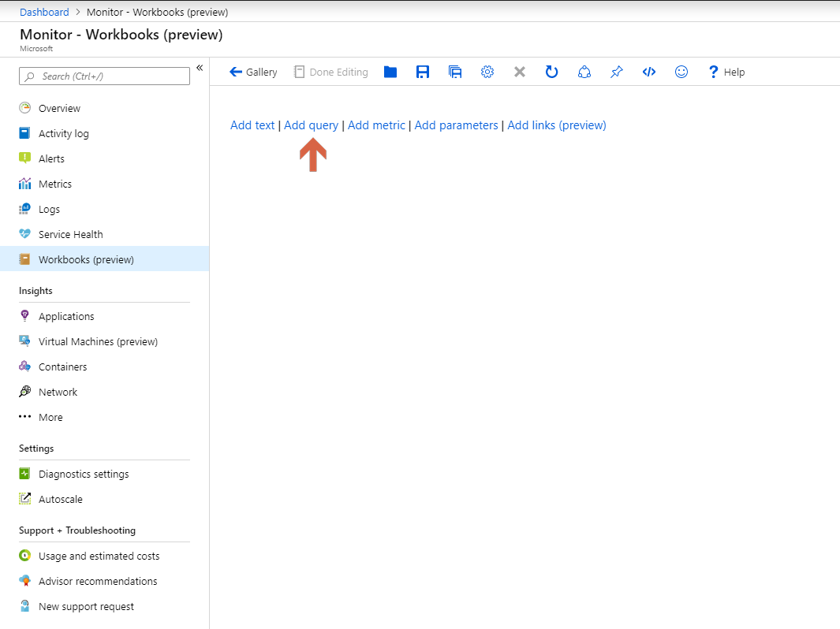Open advanced editor code icon
The height and width of the screenshot is (629, 840).
[x=649, y=72]
